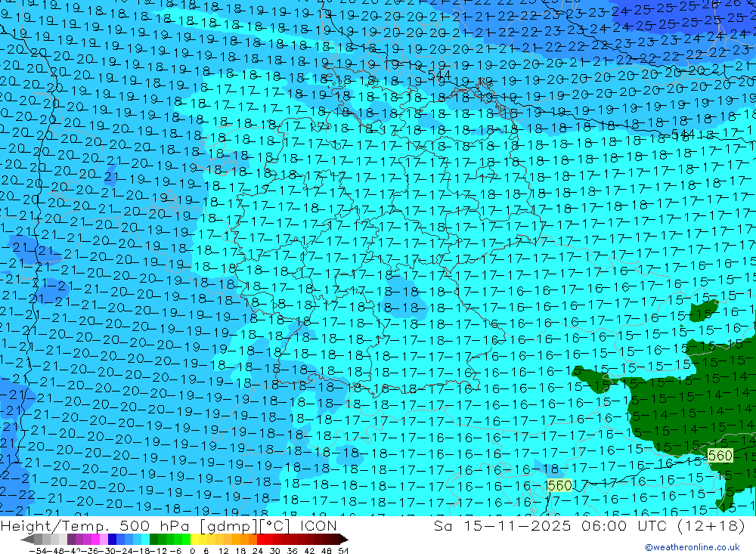Image resolution: width=756 pixels, height=554 pixels.
Task: Click the '(12+18)' model run label
Action: pyautogui.click(x=711, y=526)
